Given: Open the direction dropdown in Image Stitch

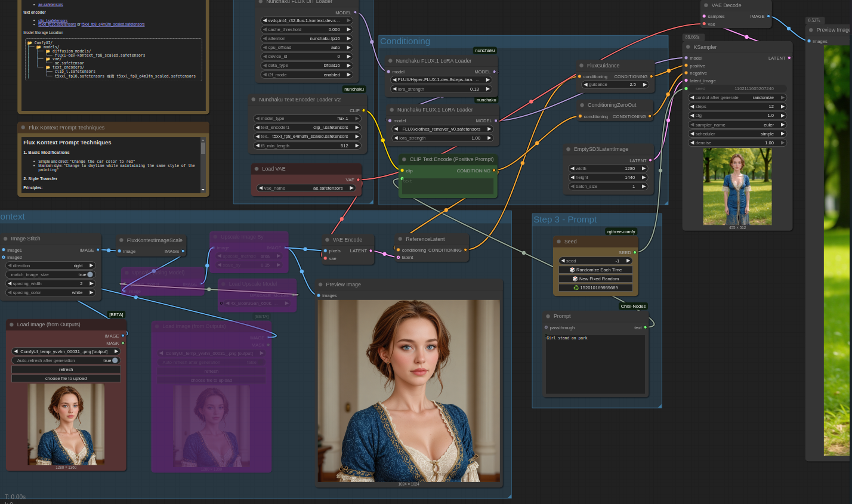Looking at the screenshot, I should [x=51, y=265].
